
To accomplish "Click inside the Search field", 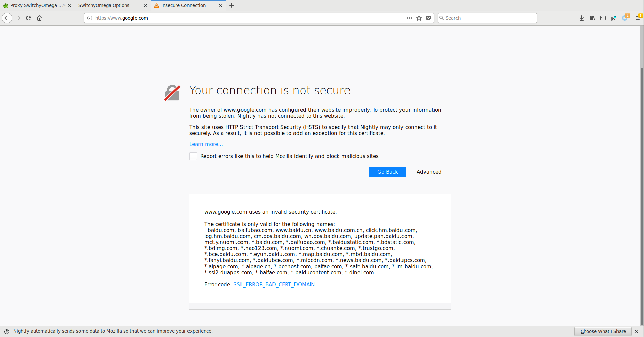I will coord(487,18).
